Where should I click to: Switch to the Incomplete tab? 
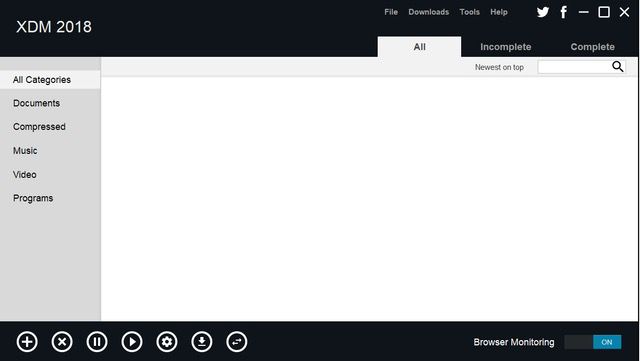point(506,47)
